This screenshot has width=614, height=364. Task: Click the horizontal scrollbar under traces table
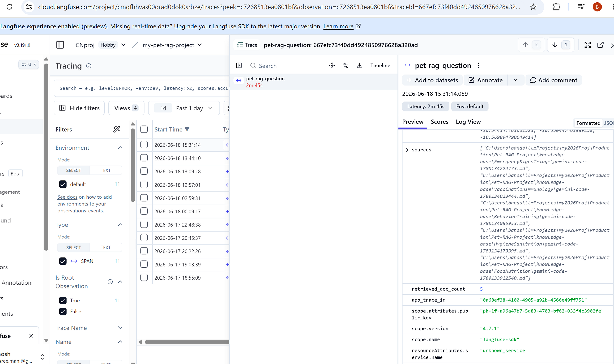tap(187, 342)
